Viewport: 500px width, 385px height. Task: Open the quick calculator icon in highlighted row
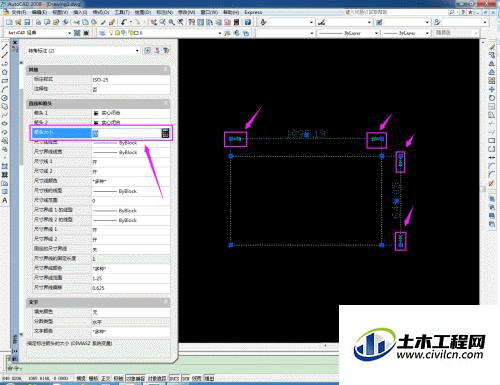[x=165, y=133]
